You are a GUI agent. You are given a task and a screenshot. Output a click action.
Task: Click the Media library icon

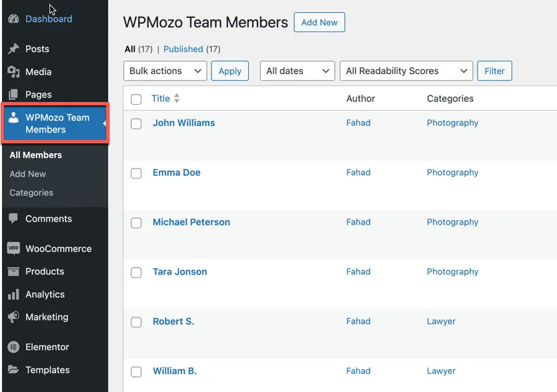click(x=13, y=72)
